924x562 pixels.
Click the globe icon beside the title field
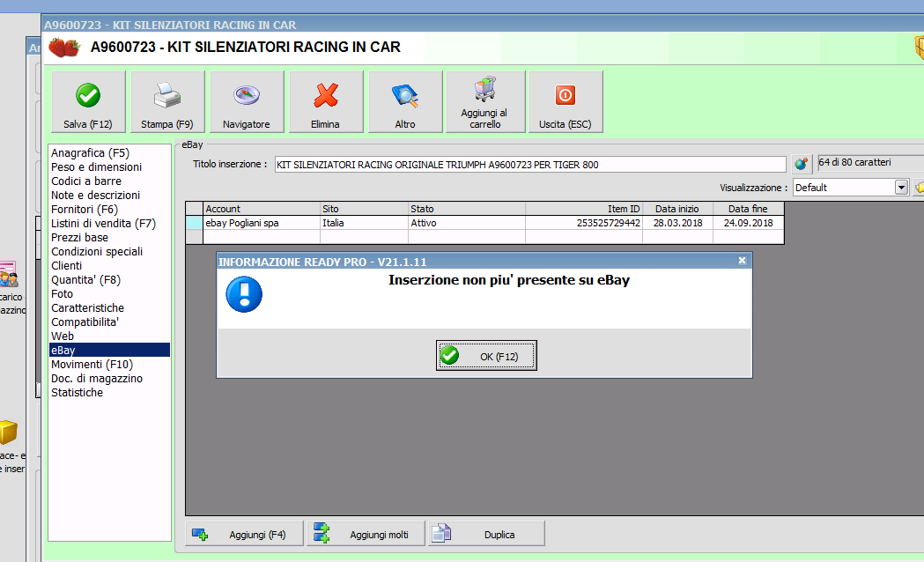801,164
